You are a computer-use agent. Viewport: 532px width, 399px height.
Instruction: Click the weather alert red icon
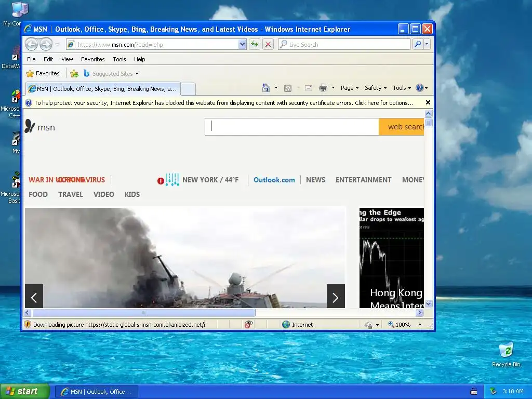pos(161,181)
